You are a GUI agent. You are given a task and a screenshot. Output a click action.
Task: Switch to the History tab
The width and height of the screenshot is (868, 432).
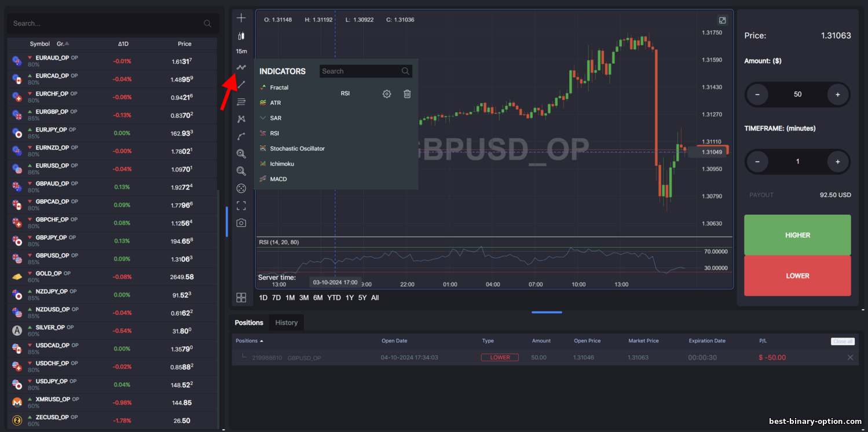tap(287, 323)
